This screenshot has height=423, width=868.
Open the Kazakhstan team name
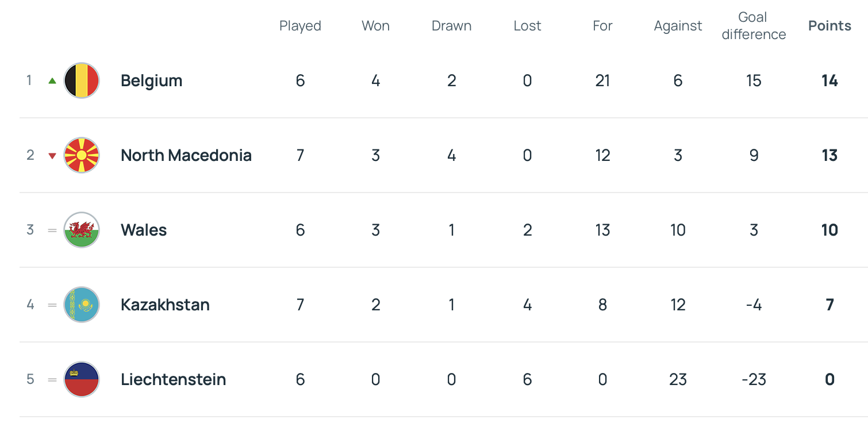click(165, 305)
